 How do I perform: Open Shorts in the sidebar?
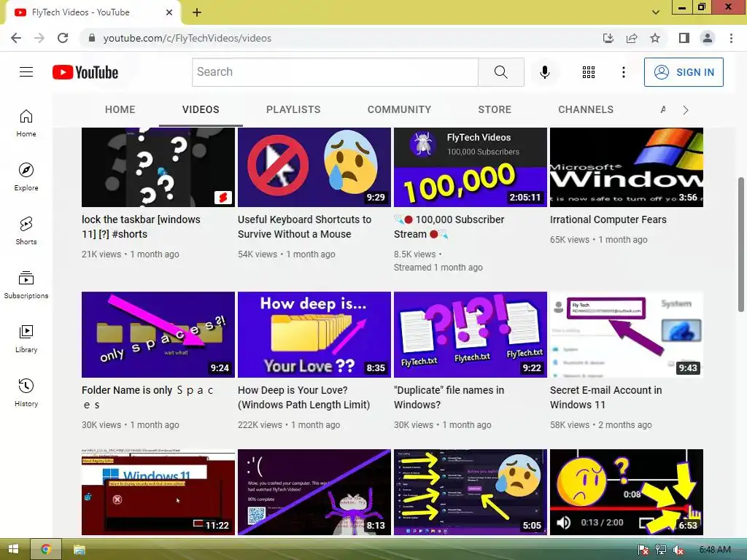pos(26,231)
